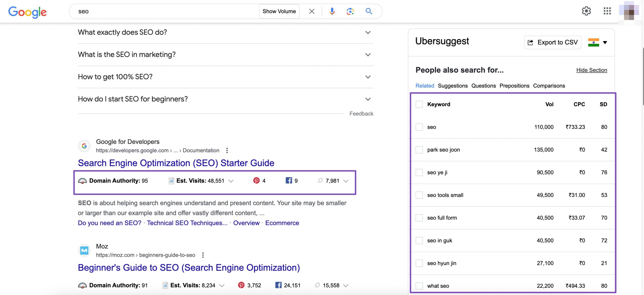Image resolution: width=644 pixels, height=295 pixels.
Task: Click the India flag icon in Ubersuggest
Action: coord(593,42)
